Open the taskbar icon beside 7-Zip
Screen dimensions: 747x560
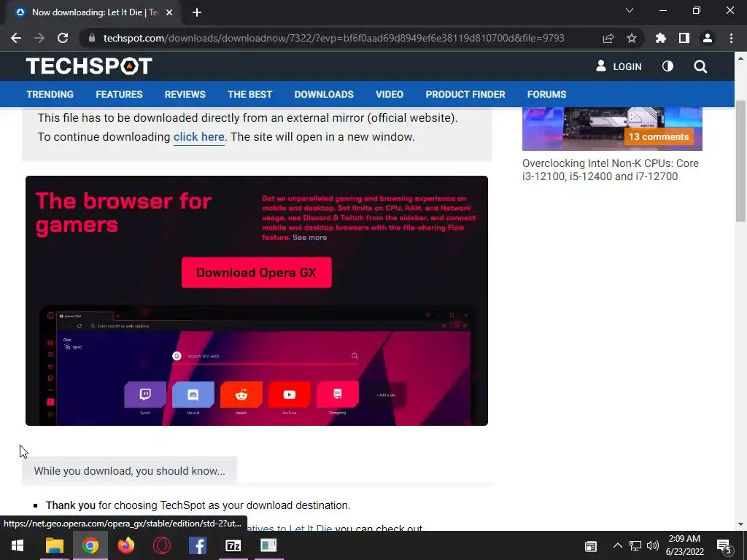click(x=268, y=545)
